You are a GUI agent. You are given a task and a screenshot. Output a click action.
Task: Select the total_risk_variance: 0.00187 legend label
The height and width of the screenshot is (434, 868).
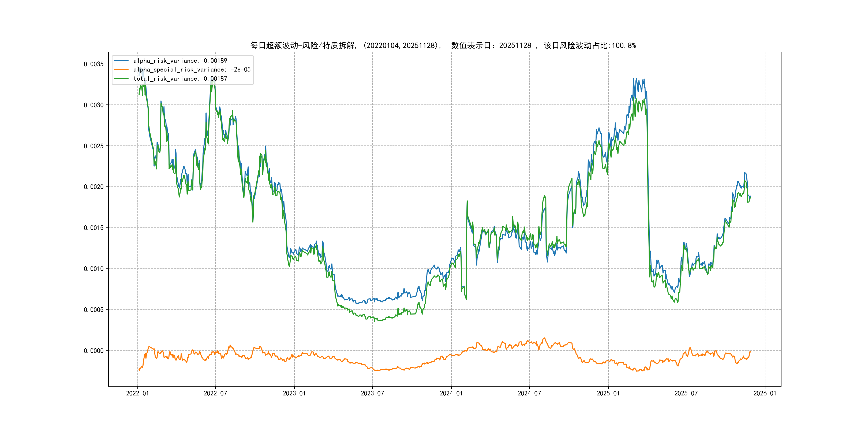coord(180,78)
